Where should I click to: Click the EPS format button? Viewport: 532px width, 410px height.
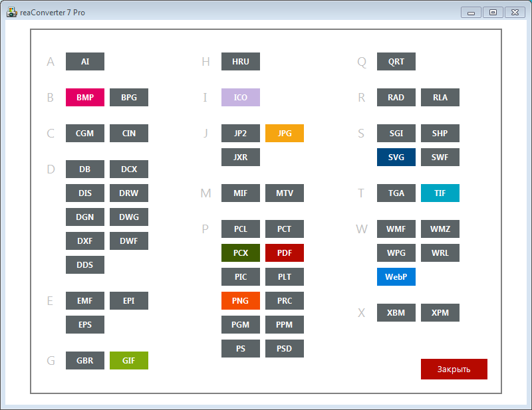(84, 324)
